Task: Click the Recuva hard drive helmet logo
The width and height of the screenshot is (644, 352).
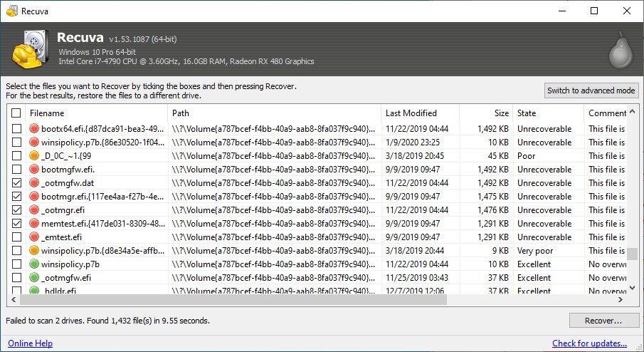Action: pyautogui.click(x=30, y=50)
